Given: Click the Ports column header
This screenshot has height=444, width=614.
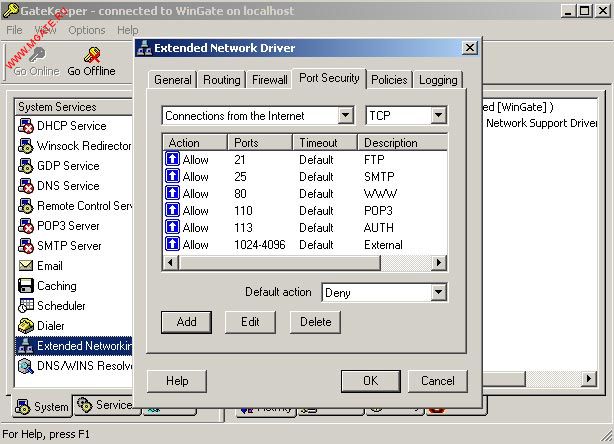Looking at the screenshot, I should point(260,143).
